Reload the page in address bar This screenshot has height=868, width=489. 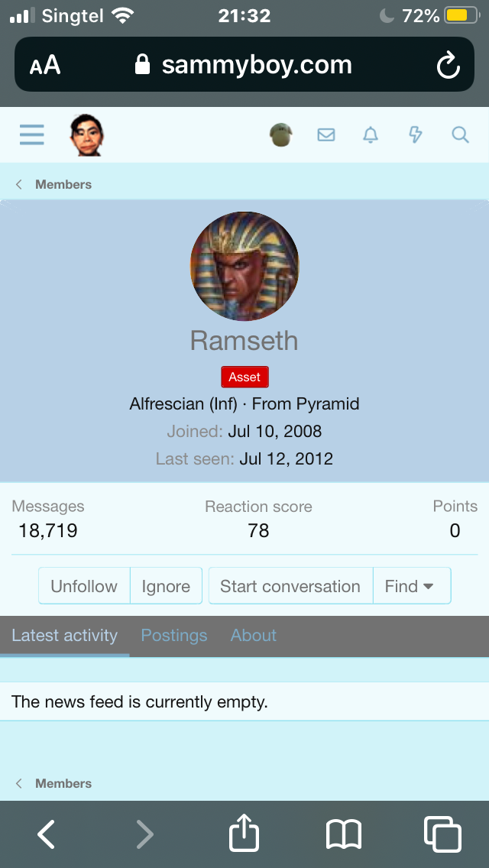(448, 65)
